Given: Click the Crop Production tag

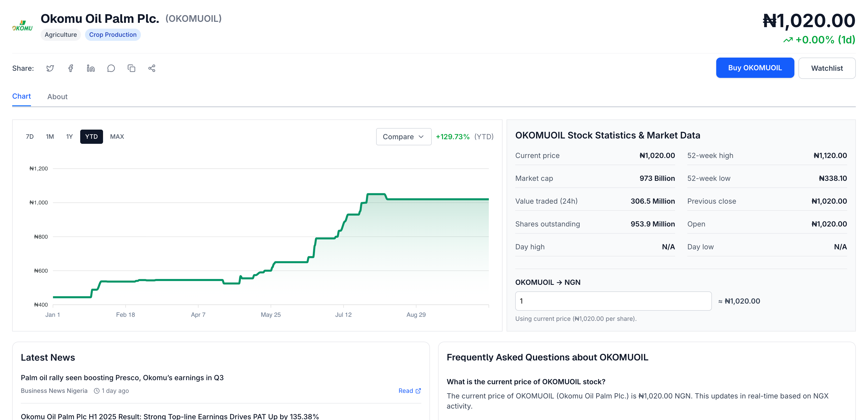Looking at the screenshot, I should [112, 35].
